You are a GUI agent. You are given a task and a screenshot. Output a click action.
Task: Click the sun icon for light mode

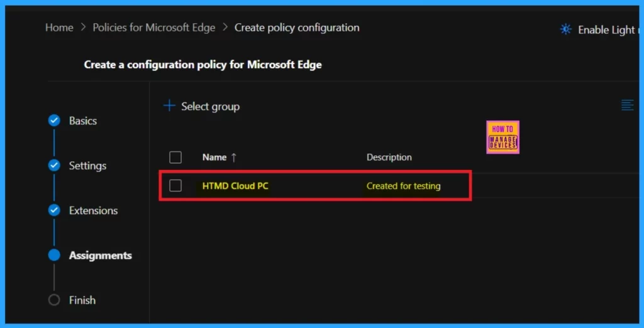tap(566, 30)
